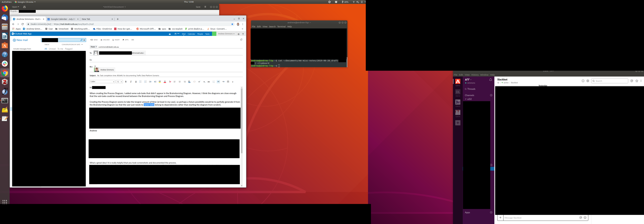Toggle italic formatting

point(131,82)
